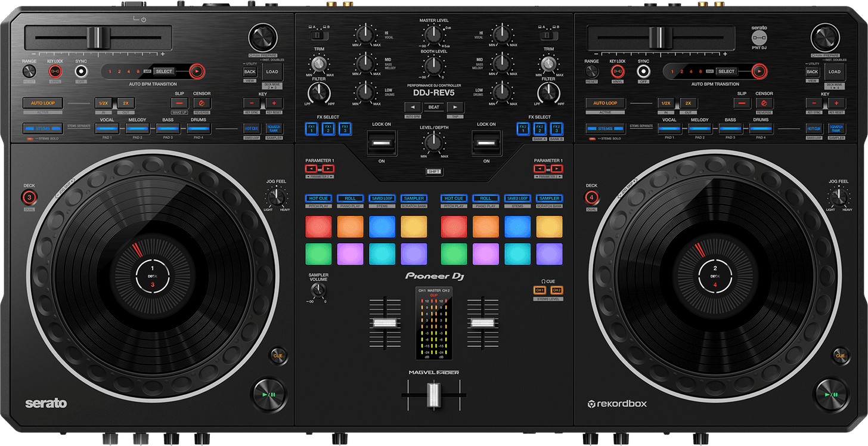Start Auto BPM Transition on left deck
868x446 pixels.
click(196, 72)
